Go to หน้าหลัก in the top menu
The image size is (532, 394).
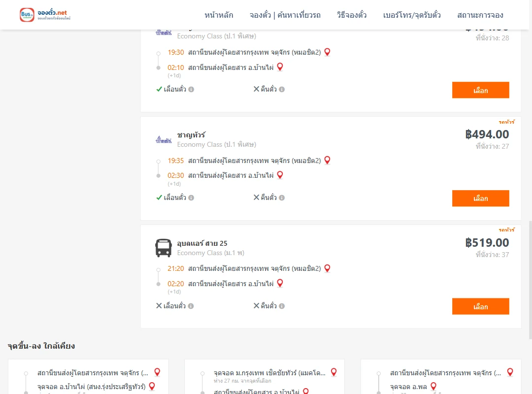(219, 15)
